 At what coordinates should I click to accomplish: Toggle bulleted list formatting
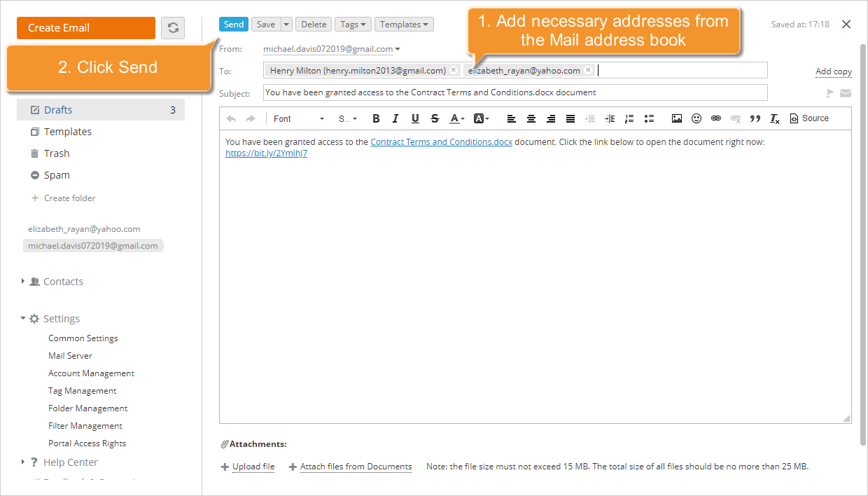[x=649, y=118]
